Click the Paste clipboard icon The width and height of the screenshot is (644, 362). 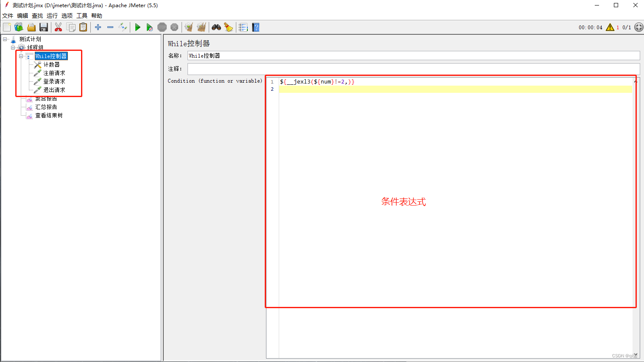click(83, 27)
